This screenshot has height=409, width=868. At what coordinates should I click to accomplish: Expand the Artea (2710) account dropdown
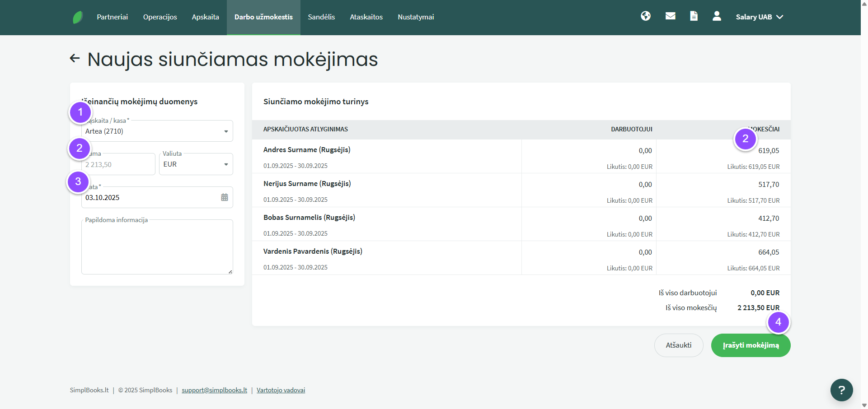coord(157,131)
